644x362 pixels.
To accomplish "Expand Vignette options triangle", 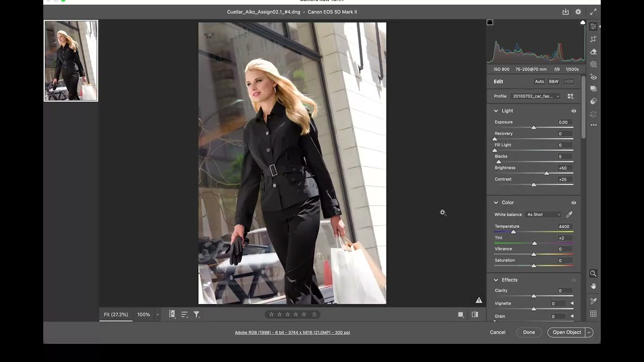I will point(572,303).
